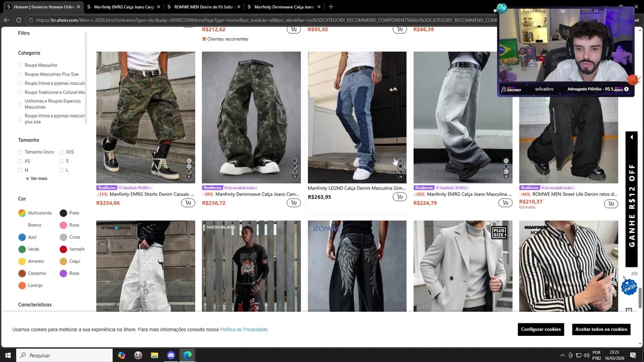Select Roupa Masculina category radio
This screenshot has height=362, width=644.
[20, 65]
